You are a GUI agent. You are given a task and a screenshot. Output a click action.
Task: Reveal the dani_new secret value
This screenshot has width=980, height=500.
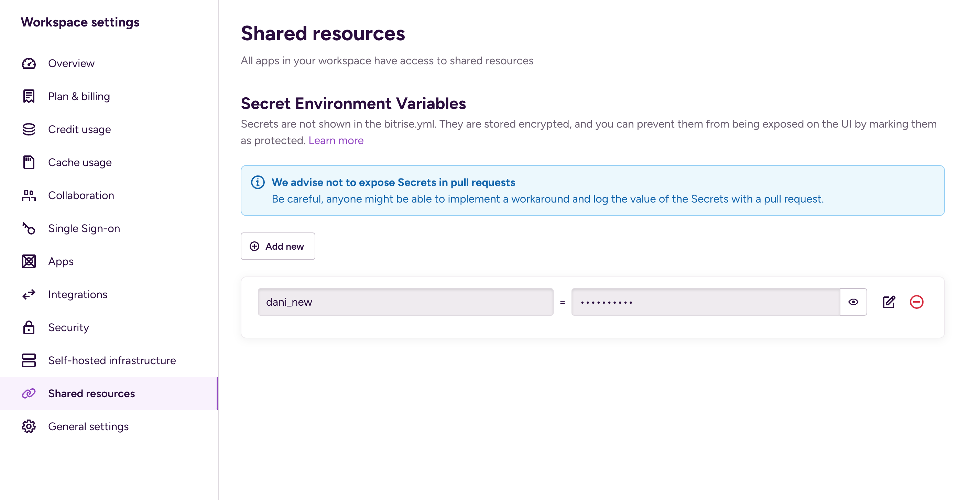click(853, 302)
